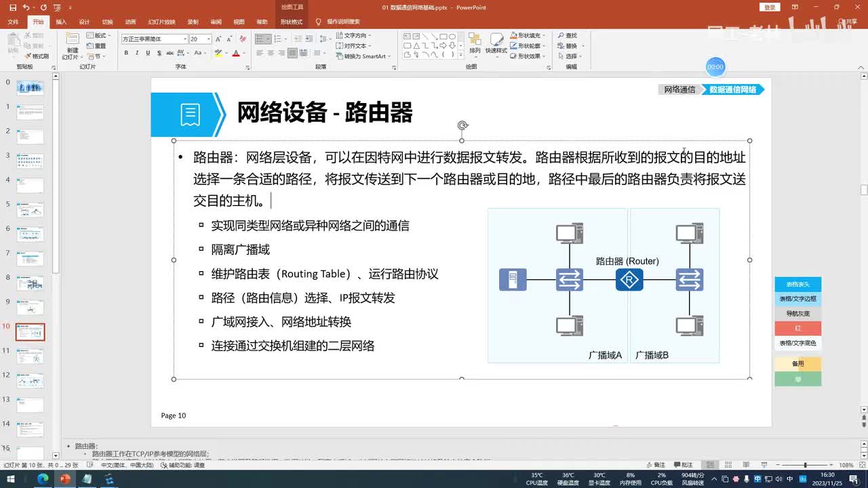Open the Align Text dropdown
Viewport: 868px width, 488px height.
tap(353, 45)
